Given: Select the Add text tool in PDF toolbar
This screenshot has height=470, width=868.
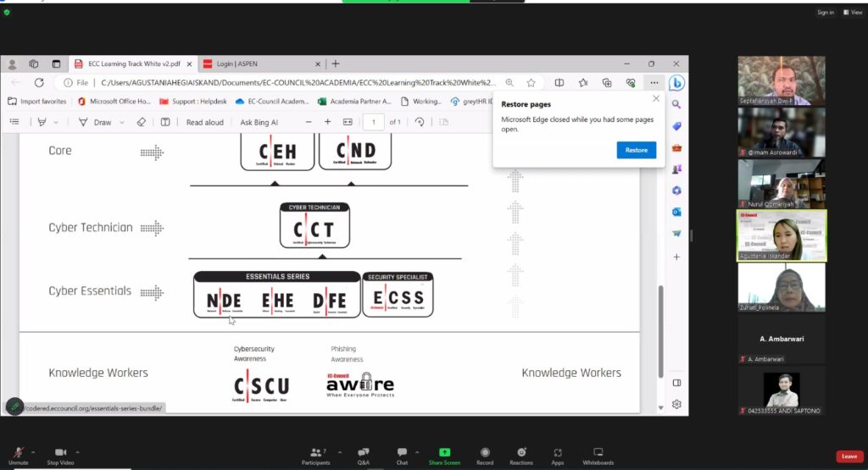Looking at the screenshot, I should click(165, 122).
